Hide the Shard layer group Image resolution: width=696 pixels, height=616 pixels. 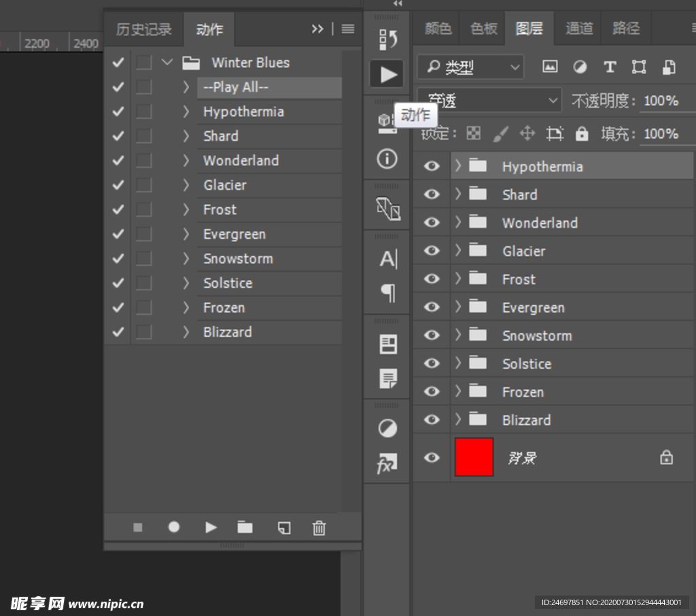click(432, 194)
